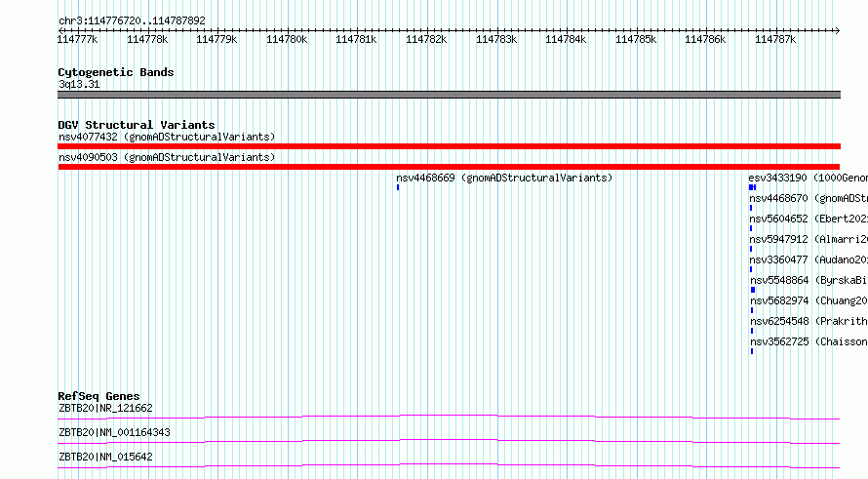Viewport: 868px width, 479px height.
Task: Select the red bar of nsv4077432
Action: (449, 146)
